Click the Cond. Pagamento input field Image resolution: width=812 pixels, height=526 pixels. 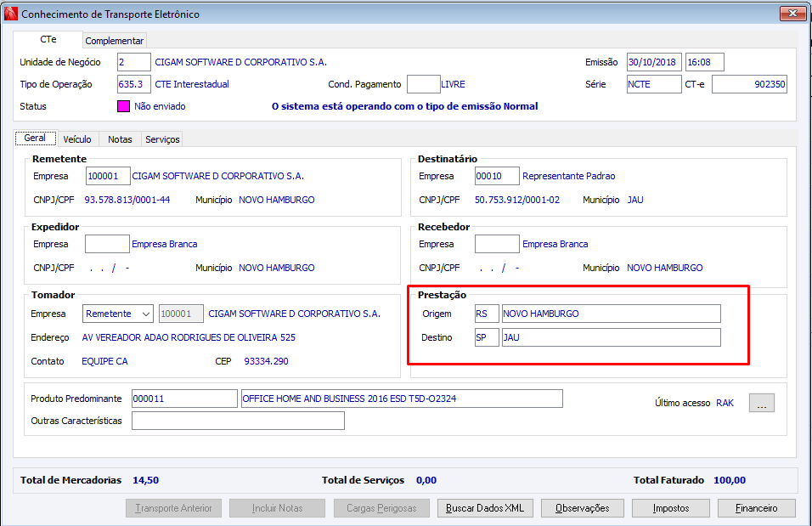pyautogui.click(x=423, y=84)
